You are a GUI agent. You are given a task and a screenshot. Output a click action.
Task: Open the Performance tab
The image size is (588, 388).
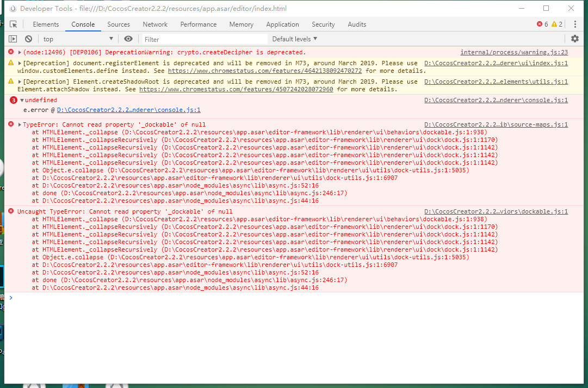tap(199, 24)
